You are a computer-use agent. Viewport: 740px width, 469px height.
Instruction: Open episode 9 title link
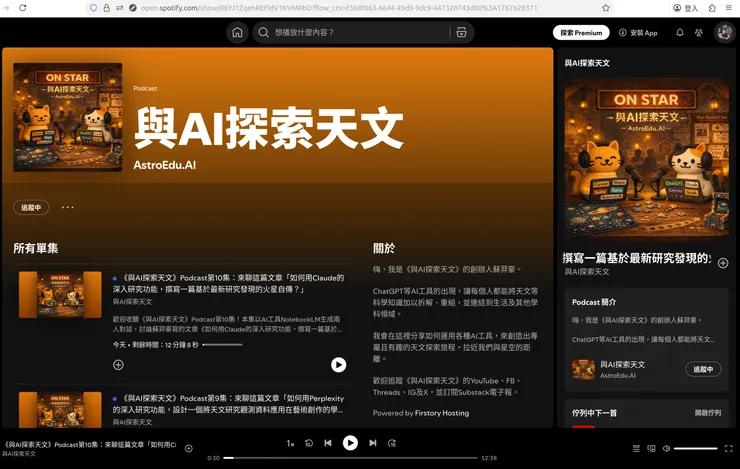pyautogui.click(x=228, y=404)
